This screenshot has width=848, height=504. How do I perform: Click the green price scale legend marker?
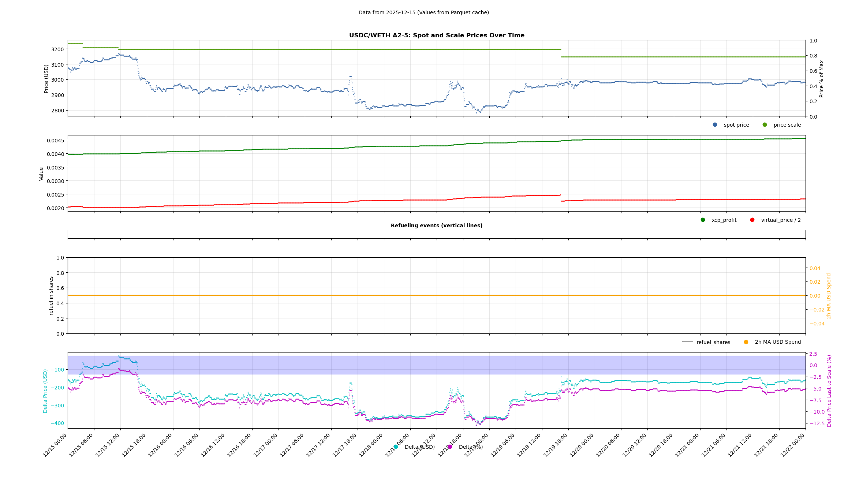[765, 125]
